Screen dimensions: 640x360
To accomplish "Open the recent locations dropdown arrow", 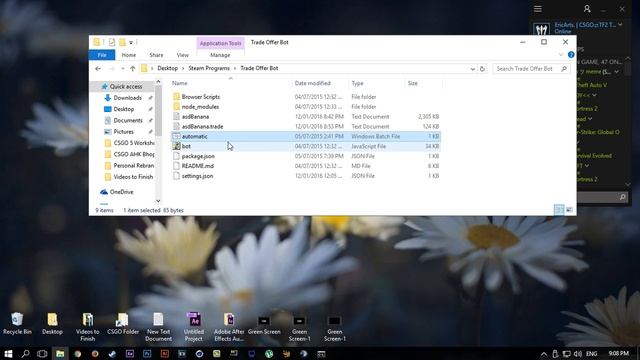I will pyautogui.click(x=122, y=69).
